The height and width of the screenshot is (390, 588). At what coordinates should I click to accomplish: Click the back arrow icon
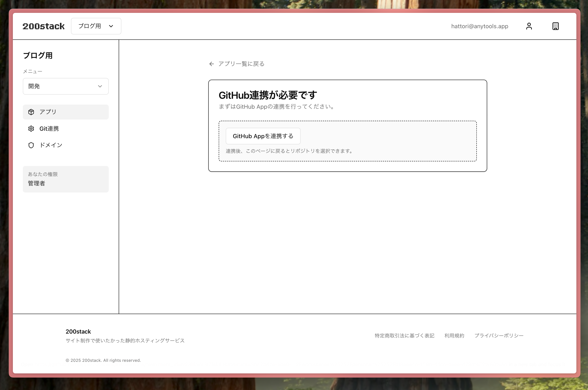[211, 64]
